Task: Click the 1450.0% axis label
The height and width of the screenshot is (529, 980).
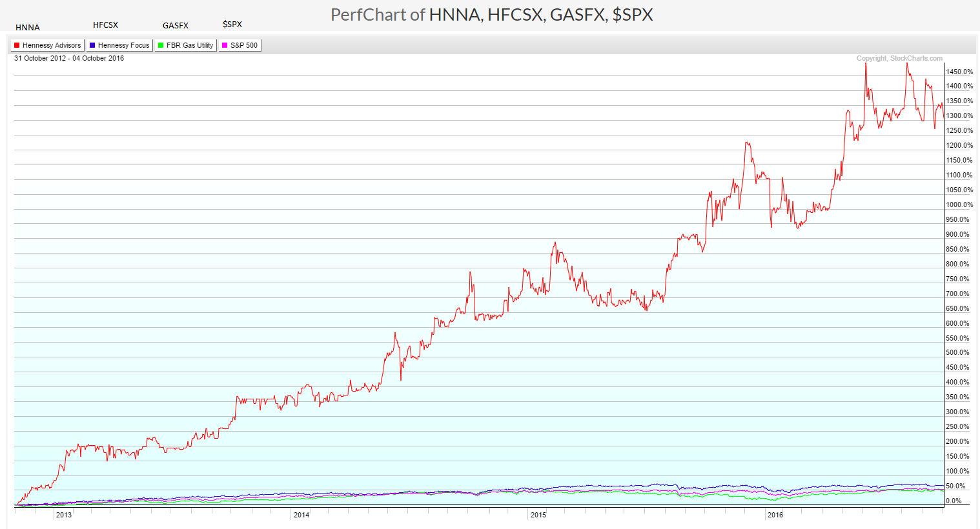Action: [x=958, y=72]
